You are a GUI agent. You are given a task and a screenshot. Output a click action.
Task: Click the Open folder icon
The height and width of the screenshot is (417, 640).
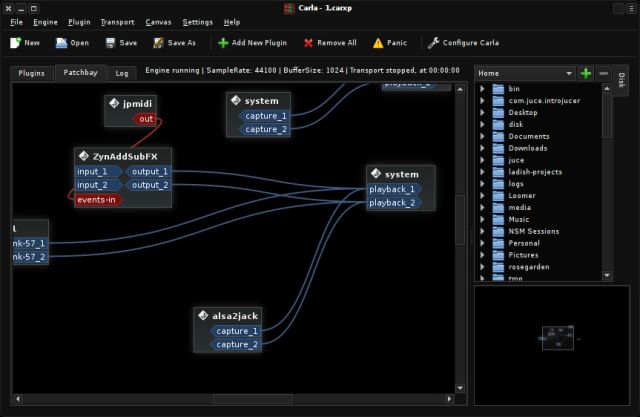point(61,43)
